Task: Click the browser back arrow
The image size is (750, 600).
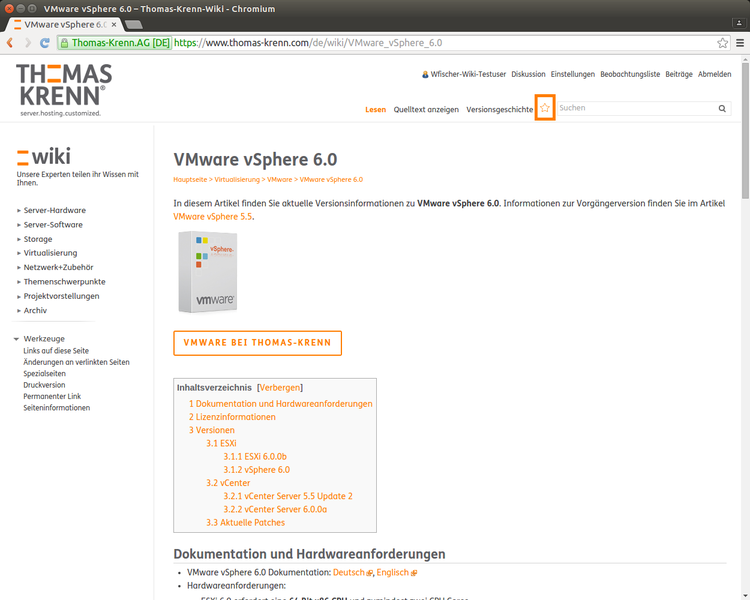Action: point(10,43)
